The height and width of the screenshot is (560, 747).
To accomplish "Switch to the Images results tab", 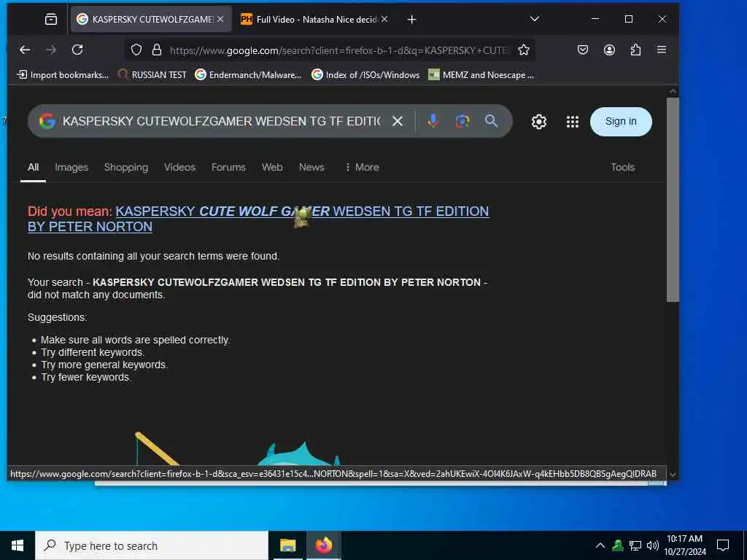I will click(x=71, y=168).
